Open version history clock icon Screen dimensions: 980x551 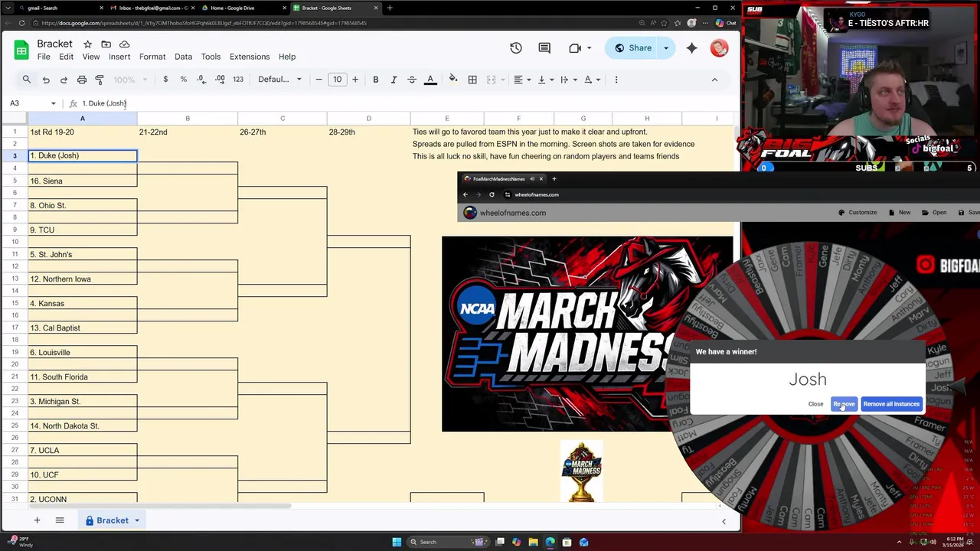pos(516,48)
